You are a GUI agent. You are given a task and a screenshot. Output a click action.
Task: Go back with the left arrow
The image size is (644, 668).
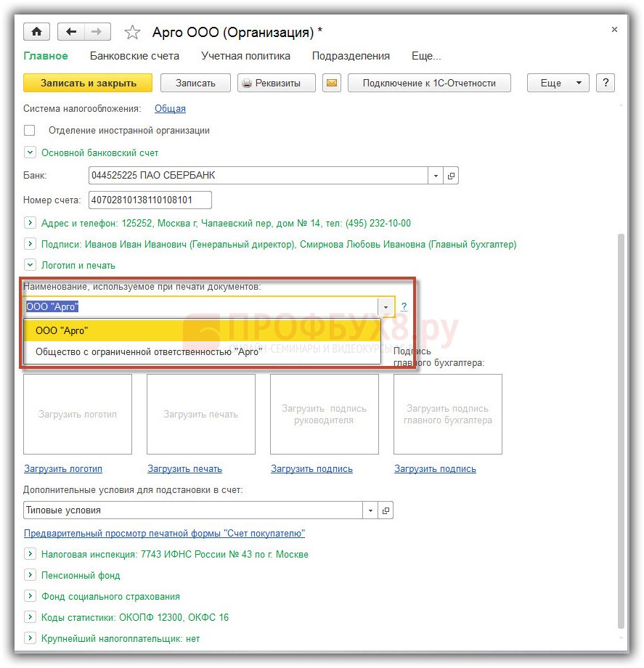(x=71, y=32)
